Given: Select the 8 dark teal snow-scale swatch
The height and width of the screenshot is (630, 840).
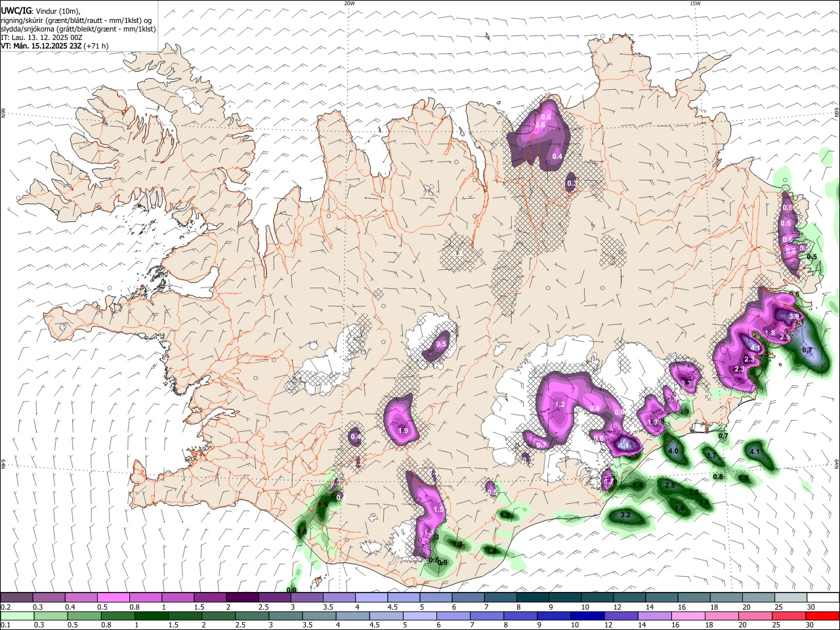Looking at the screenshot, I should (x=532, y=598).
